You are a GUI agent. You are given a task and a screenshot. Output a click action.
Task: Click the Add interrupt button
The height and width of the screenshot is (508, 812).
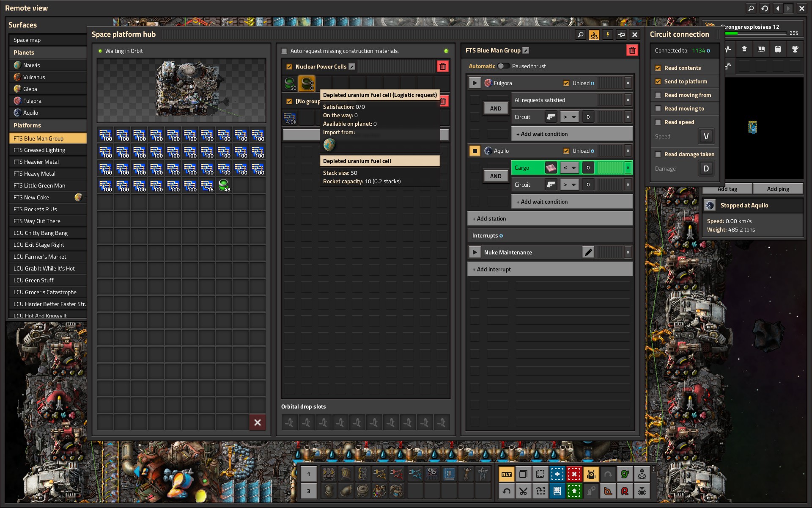pos(550,269)
